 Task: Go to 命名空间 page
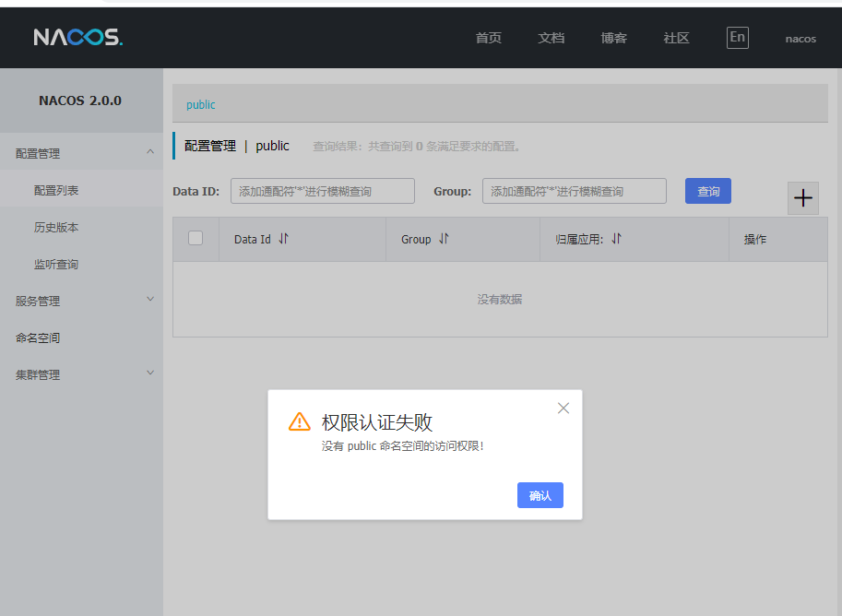coord(38,338)
